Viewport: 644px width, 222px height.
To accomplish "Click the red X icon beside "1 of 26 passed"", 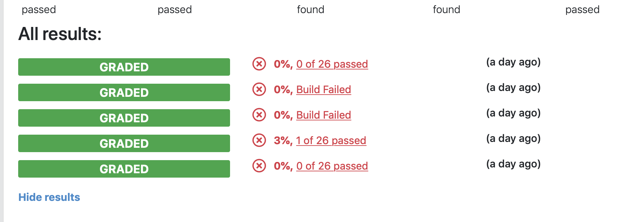I will pyautogui.click(x=259, y=140).
